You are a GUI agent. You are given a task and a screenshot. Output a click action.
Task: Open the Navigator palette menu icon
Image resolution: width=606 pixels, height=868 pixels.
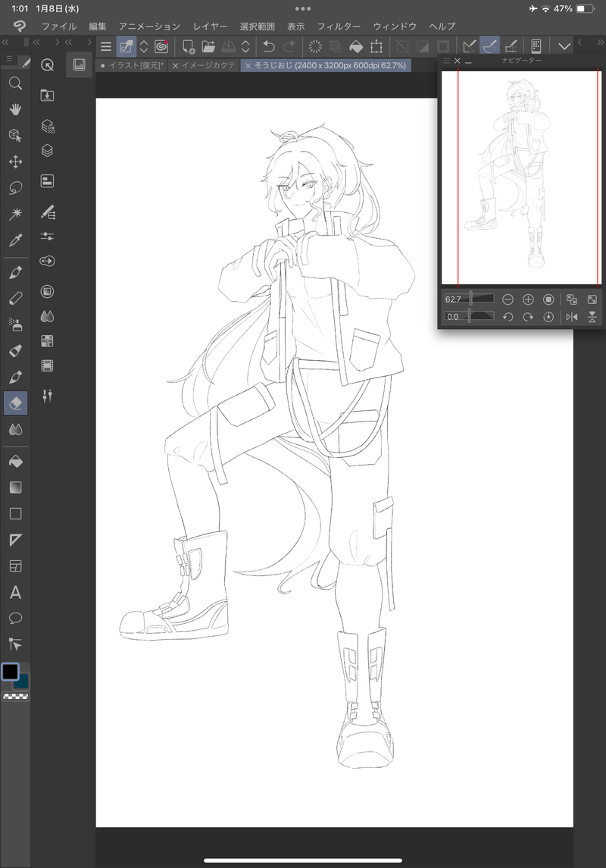447,61
